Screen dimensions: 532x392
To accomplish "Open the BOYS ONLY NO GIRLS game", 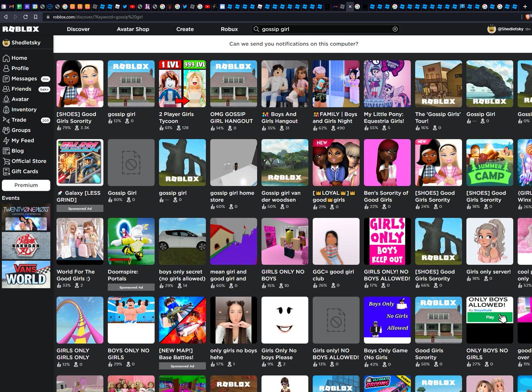I will [131, 320].
